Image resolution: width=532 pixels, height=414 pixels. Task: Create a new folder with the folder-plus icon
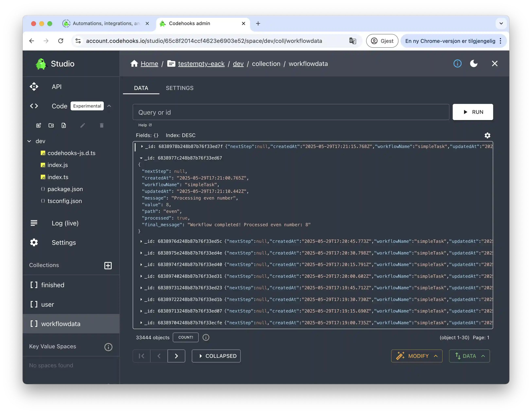pos(51,125)
